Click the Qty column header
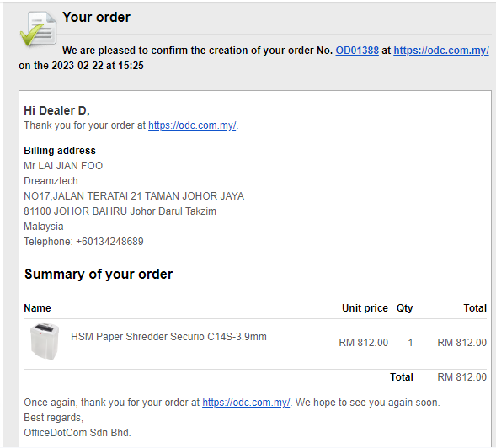This screenshot has height=448, width=496. point(404,308)
